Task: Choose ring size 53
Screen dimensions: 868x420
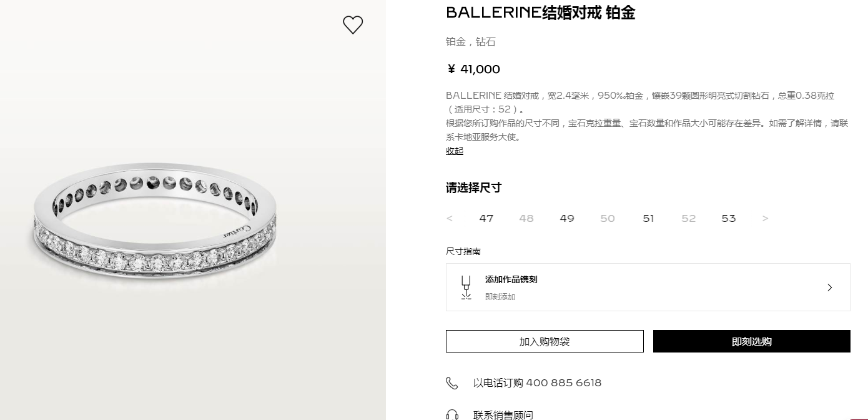Action: (729, 219)
